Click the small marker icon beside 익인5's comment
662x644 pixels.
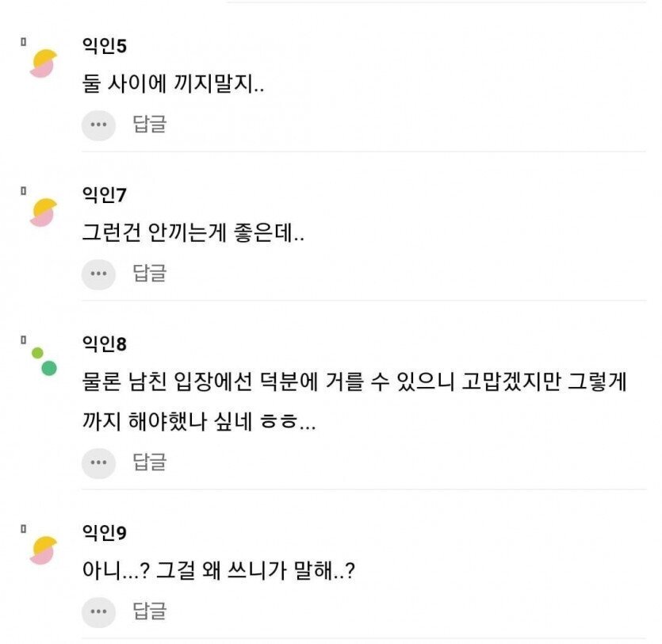[24, 39]
